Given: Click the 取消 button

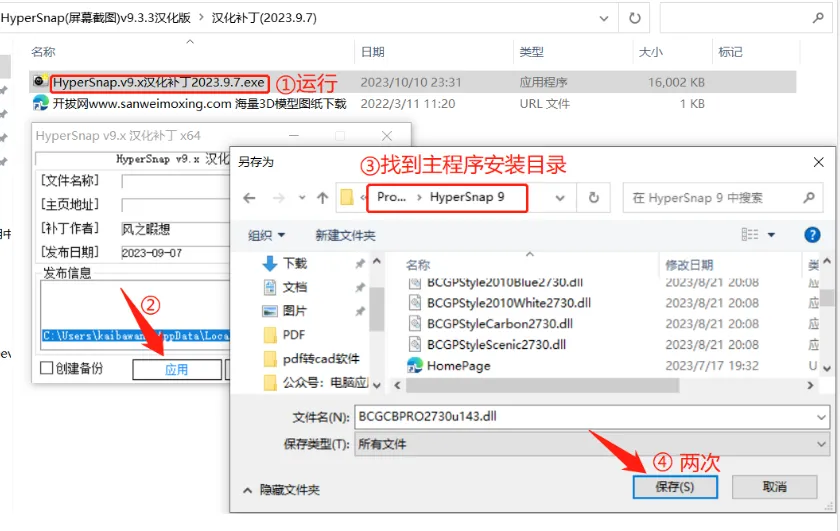Looking at the screenshot, I should tap(775, 487).
